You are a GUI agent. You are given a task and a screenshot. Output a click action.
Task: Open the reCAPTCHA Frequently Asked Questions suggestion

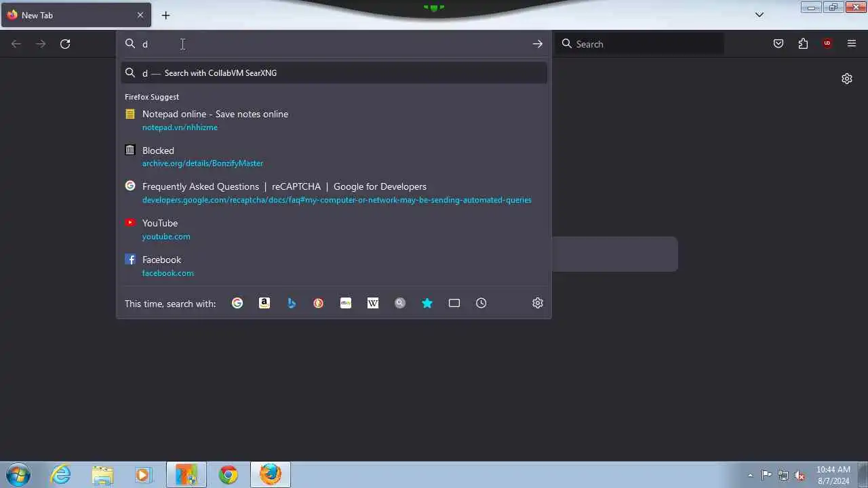click(334, 192)
